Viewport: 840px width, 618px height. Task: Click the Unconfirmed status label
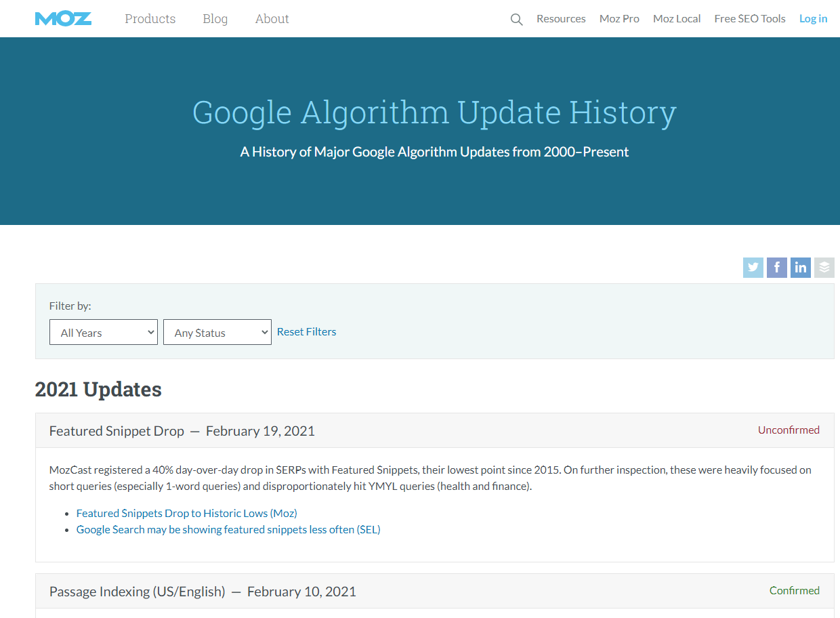[x=789, y=430]
